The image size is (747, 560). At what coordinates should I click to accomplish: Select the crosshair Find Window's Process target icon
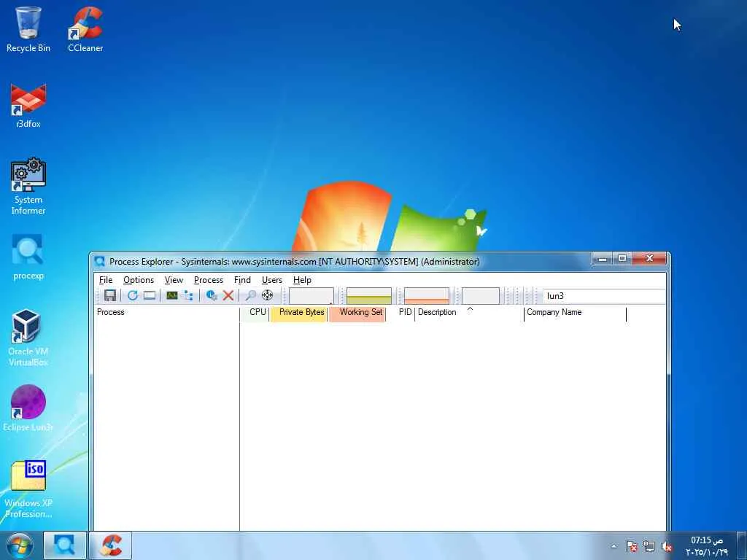[x=267, y=296]
